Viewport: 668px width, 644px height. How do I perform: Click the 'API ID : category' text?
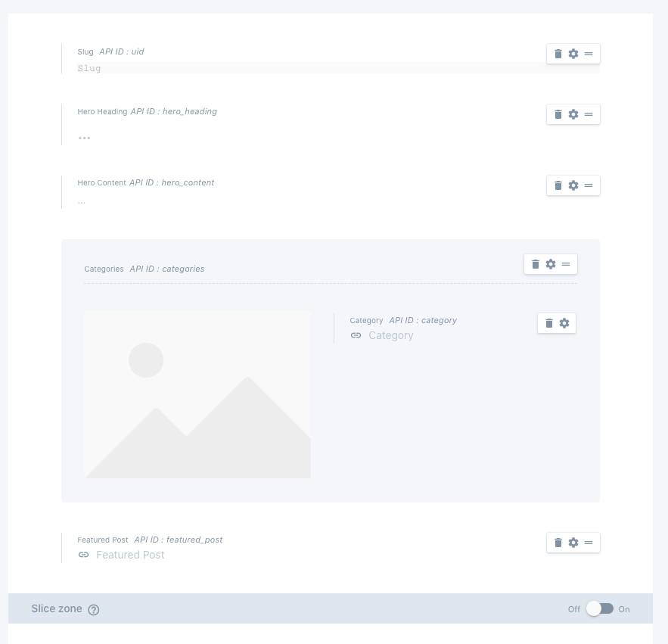(423, 320)
